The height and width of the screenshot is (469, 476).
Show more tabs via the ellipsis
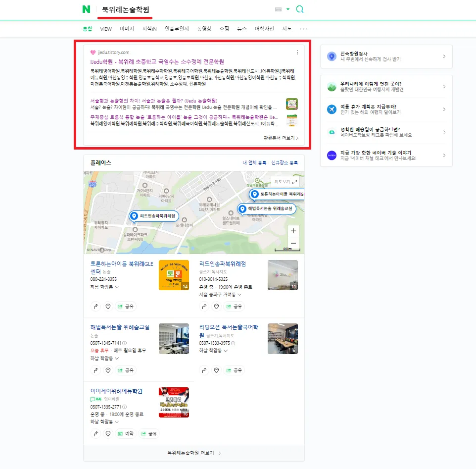[303, 29]
